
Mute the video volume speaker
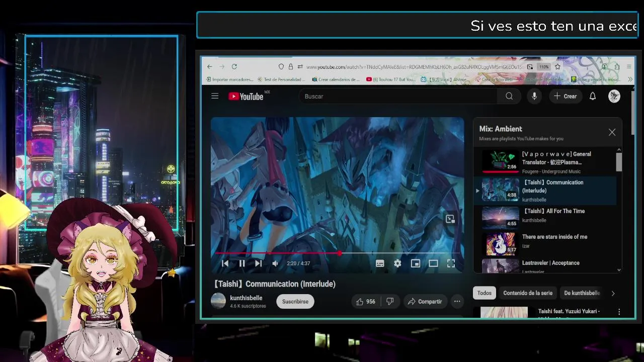275,263
